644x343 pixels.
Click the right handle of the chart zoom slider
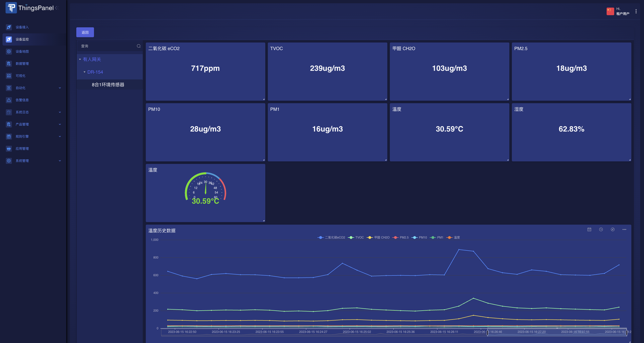click(x=626, y=333)
